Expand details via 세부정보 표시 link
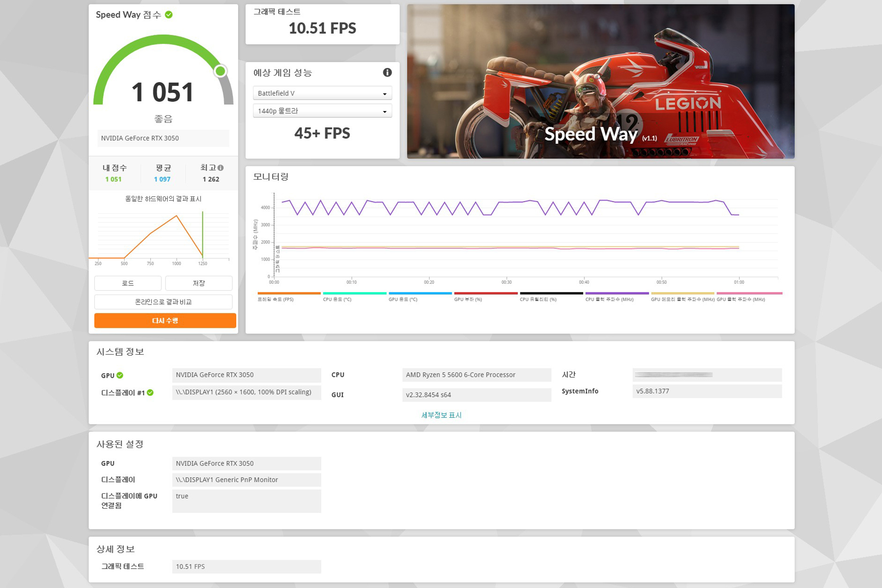 [x=441, y=415]
